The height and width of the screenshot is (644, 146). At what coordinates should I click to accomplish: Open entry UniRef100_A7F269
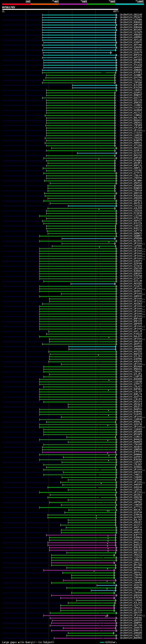click(x=131, y=128)
